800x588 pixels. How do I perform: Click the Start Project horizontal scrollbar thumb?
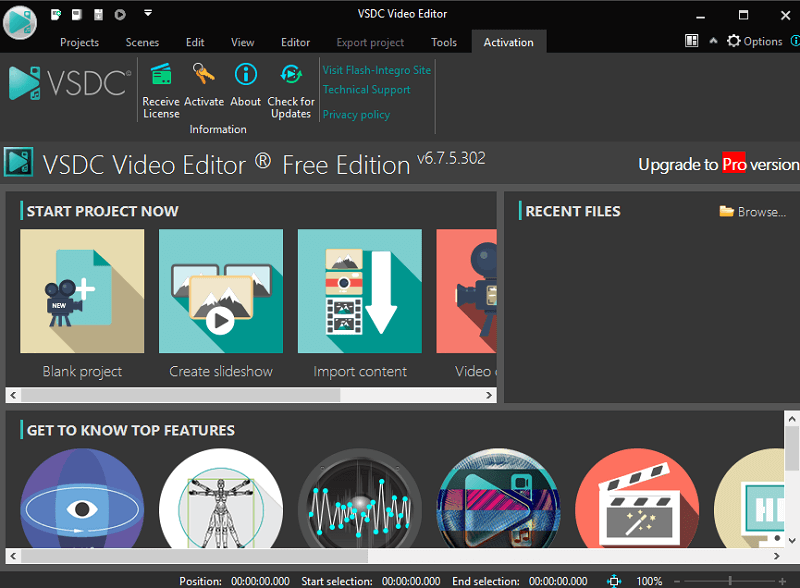[181, 395]
